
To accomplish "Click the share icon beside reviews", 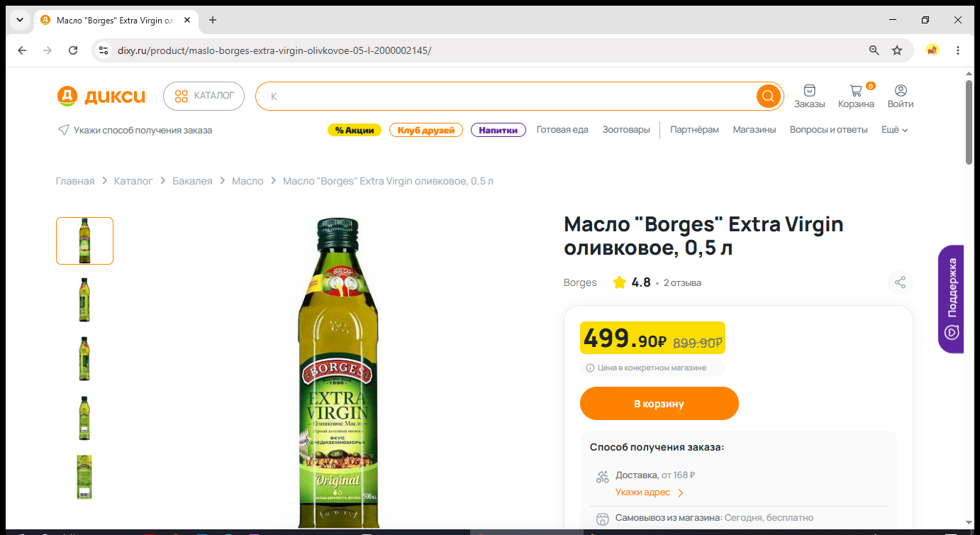I will [900, 282].
